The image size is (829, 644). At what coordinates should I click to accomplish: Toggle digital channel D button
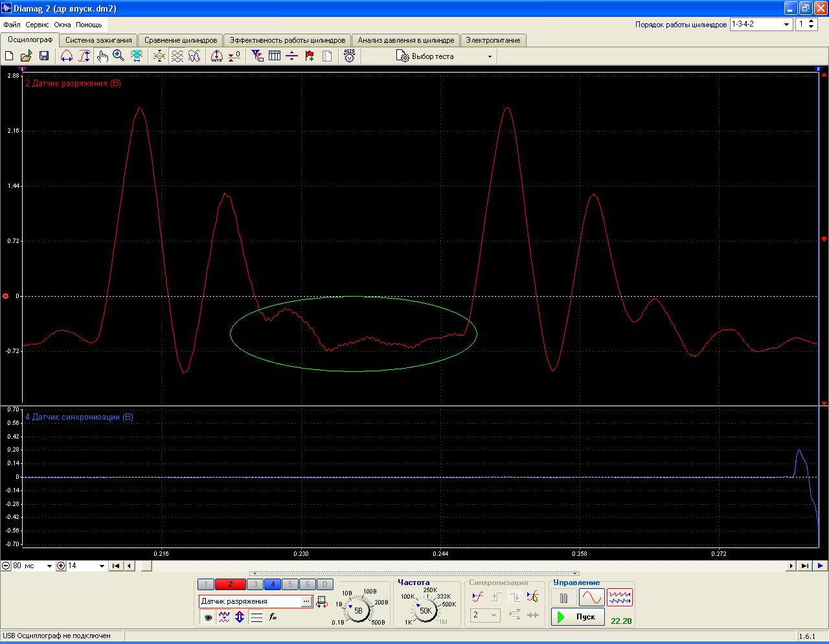pyautogui.click(x=325, y=584)
